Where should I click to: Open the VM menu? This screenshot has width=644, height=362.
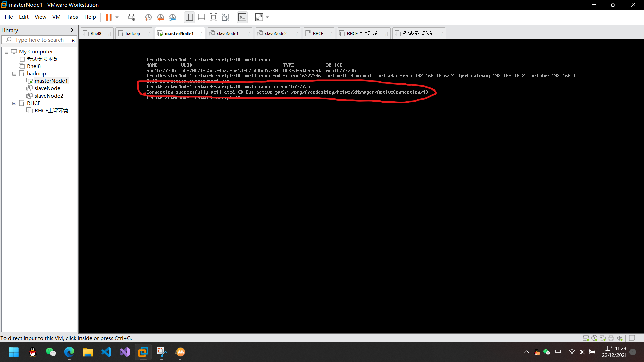pyautogui.click(x=56, y=17)
